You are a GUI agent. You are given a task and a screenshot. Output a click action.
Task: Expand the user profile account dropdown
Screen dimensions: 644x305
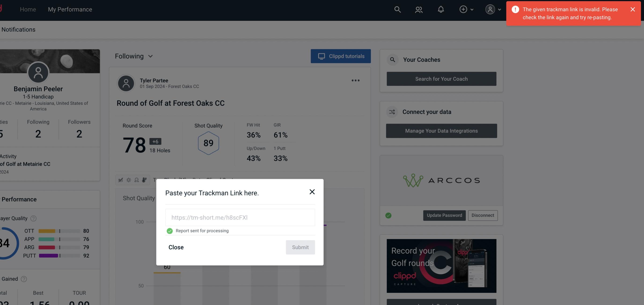click(x=493, y=9)
